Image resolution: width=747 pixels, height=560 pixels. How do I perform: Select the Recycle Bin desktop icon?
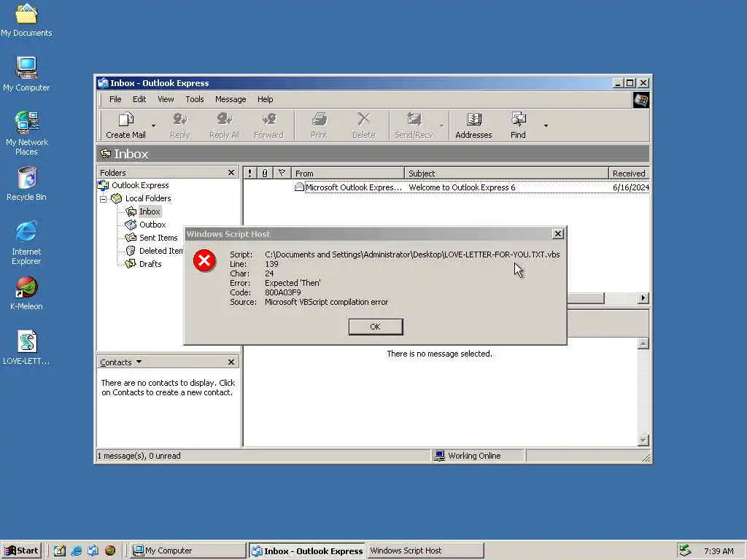point(26,184)
